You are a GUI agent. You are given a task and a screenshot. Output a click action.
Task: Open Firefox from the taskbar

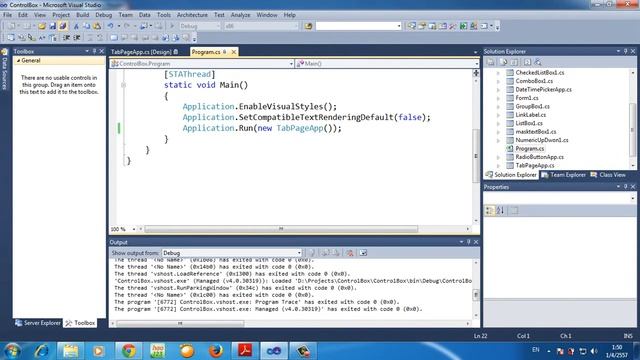(216, 351)
